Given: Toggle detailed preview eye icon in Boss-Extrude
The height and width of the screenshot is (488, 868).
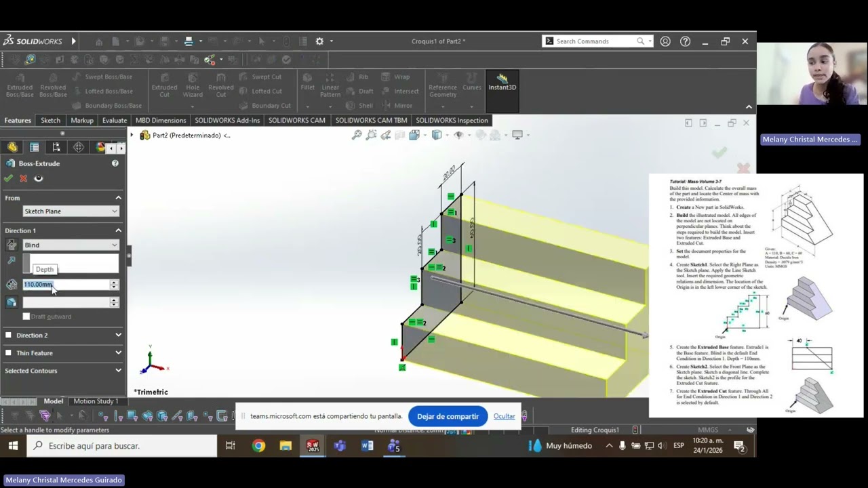Looking at the screenshot, I should click(39, 178).
